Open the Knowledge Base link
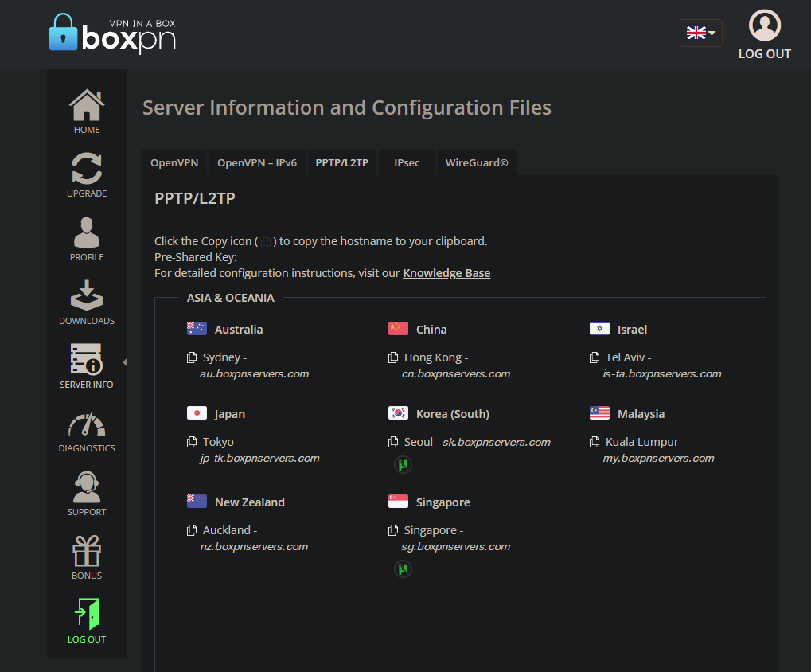This screenshot has height=672, width=811. pyautogui.click(x=446, y=272)
